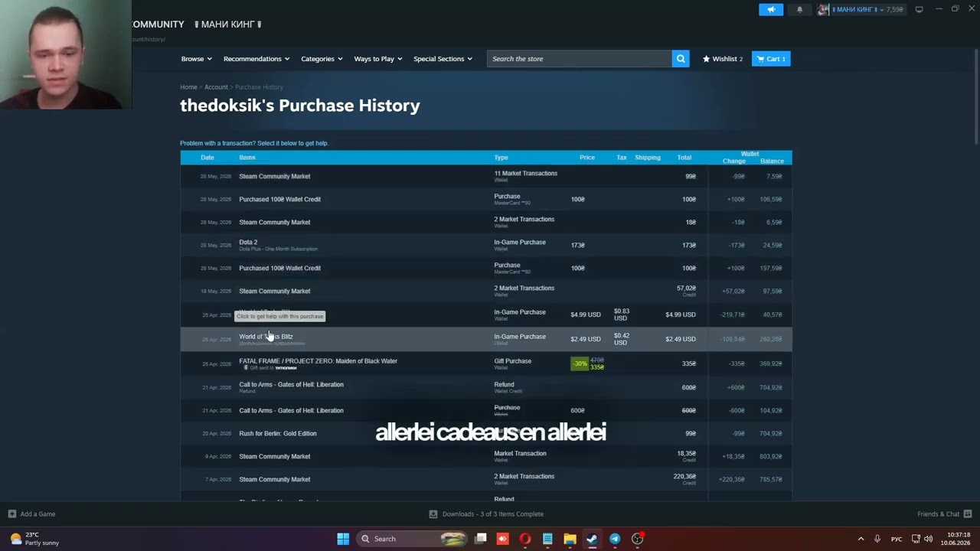The width and height of the screenshot is (980, 551).
Task: Open the notifications bell
Action: 800,9
